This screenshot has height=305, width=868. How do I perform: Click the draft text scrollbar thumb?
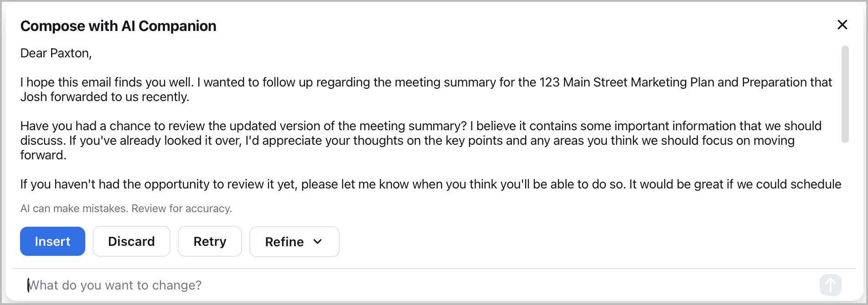845,94
